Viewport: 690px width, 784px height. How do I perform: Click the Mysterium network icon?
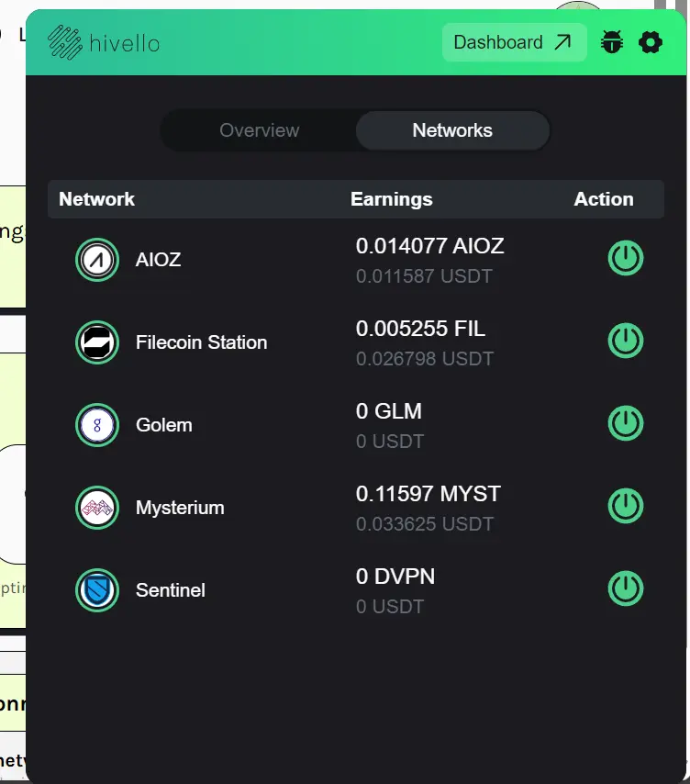97,508
